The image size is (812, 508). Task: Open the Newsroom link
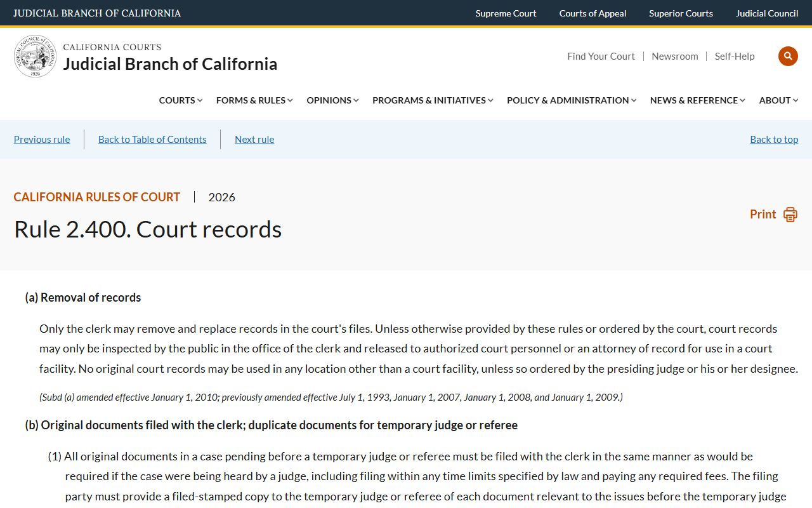[675, 57]
